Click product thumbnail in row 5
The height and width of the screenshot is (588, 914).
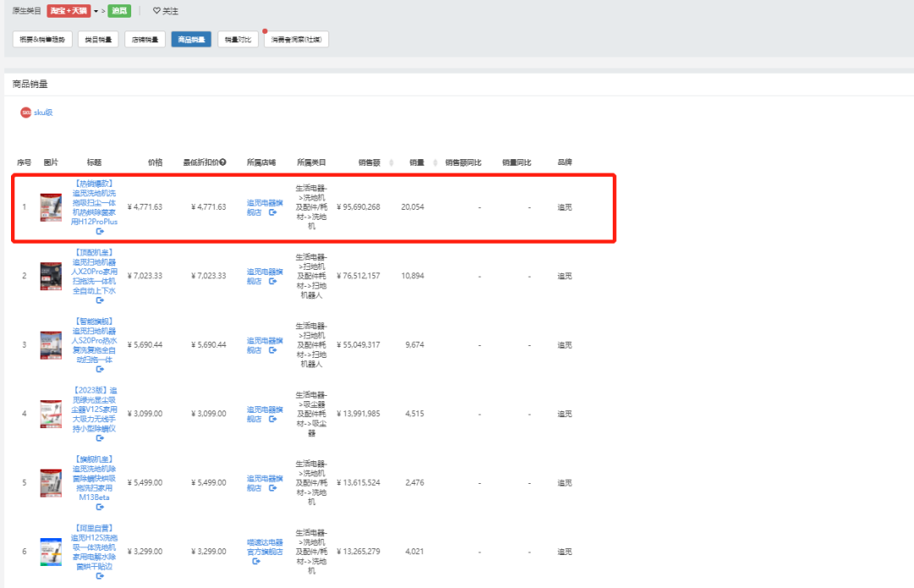coord(51,483)
